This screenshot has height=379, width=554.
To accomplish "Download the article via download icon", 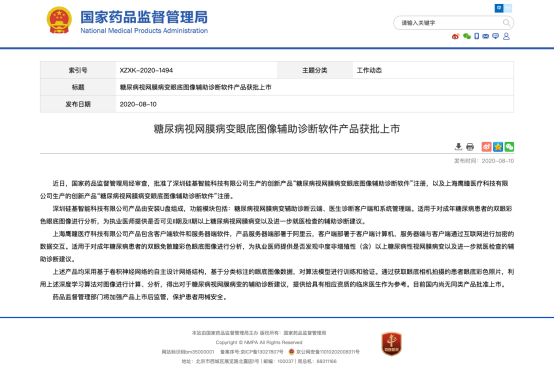I will coord(458,147).
